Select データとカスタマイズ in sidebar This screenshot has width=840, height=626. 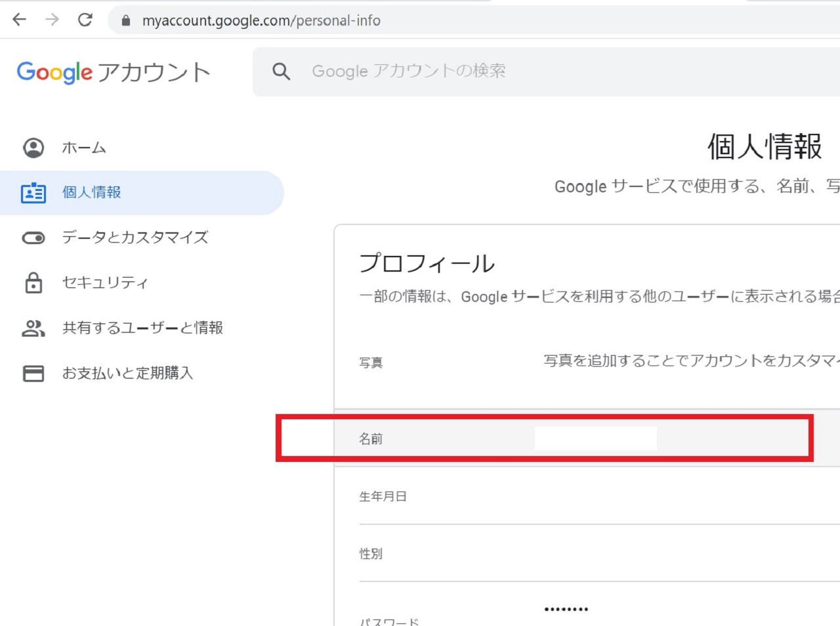click(135, 238)
